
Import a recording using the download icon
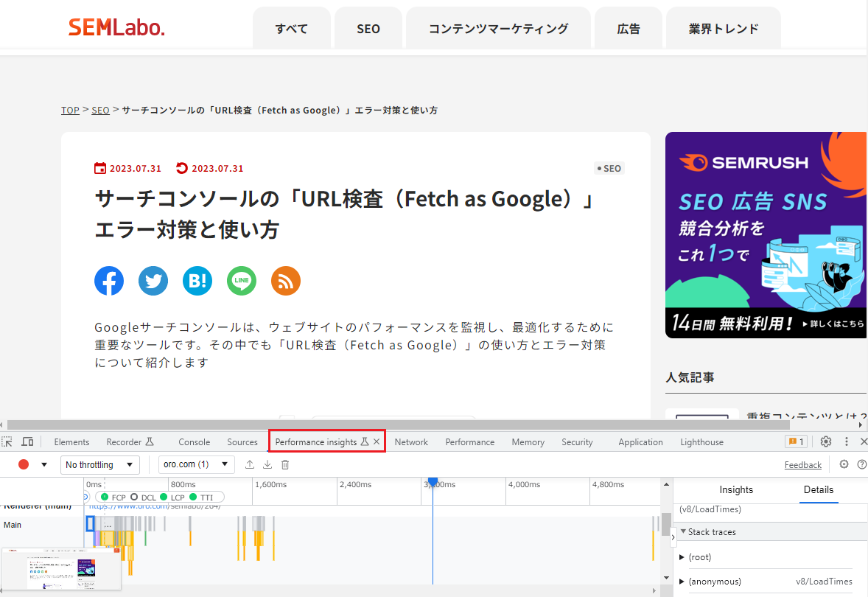[267, 464]
